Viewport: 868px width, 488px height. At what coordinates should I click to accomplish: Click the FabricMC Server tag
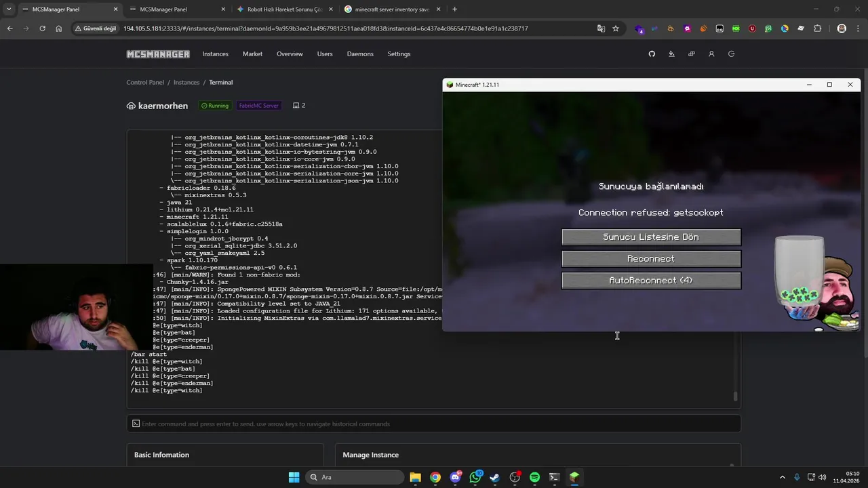coord(258,106)
